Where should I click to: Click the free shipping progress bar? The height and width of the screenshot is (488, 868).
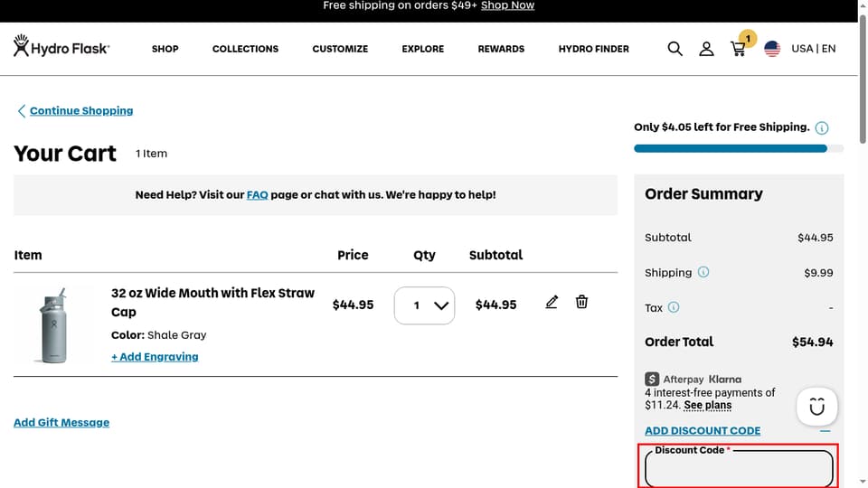(739, 148)
